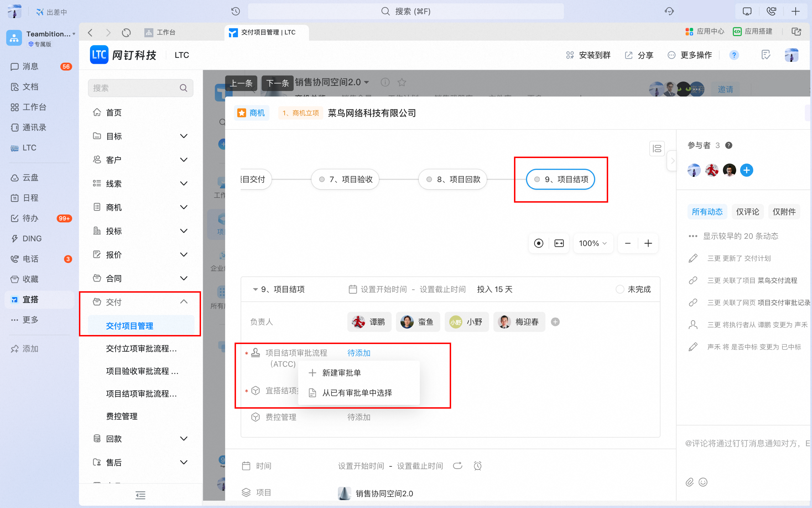Collapse the 交付 menu section
Screen dimensions: 812x508
tap(140, 302)
